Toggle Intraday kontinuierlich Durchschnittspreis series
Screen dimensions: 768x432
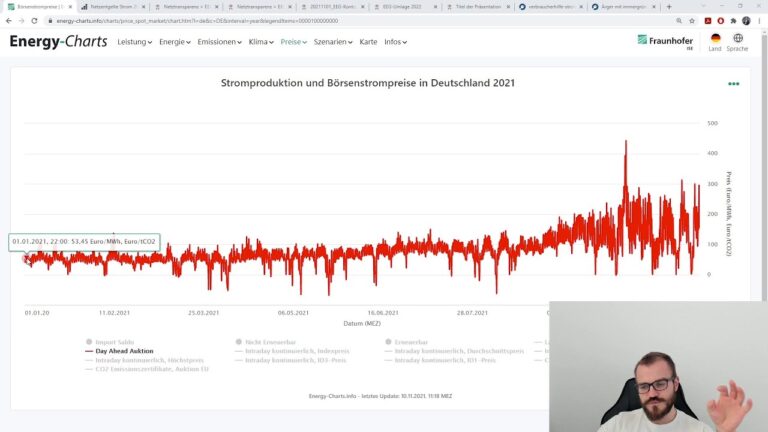click(454, 351)
